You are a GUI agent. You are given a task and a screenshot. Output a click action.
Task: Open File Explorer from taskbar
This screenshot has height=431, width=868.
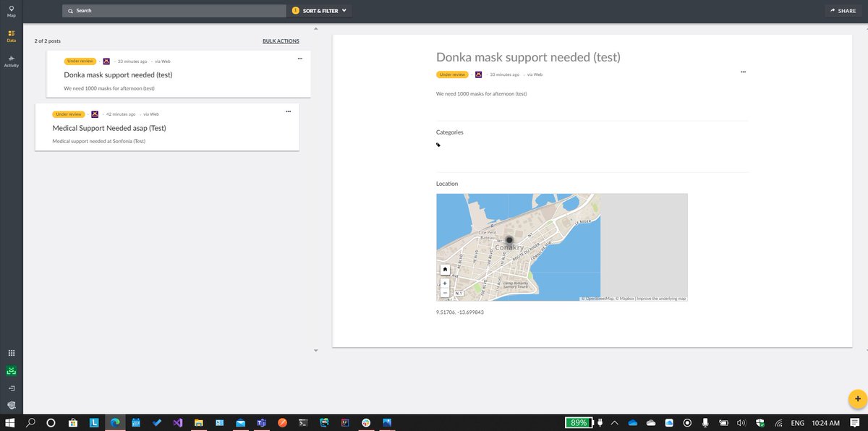click(199, 422)
